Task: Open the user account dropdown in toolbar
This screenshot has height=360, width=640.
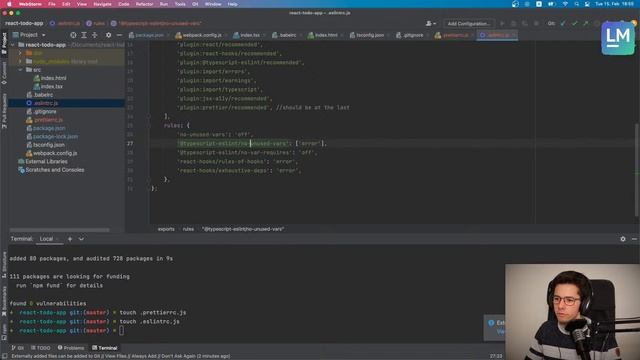Action: (x=431, y=24)
